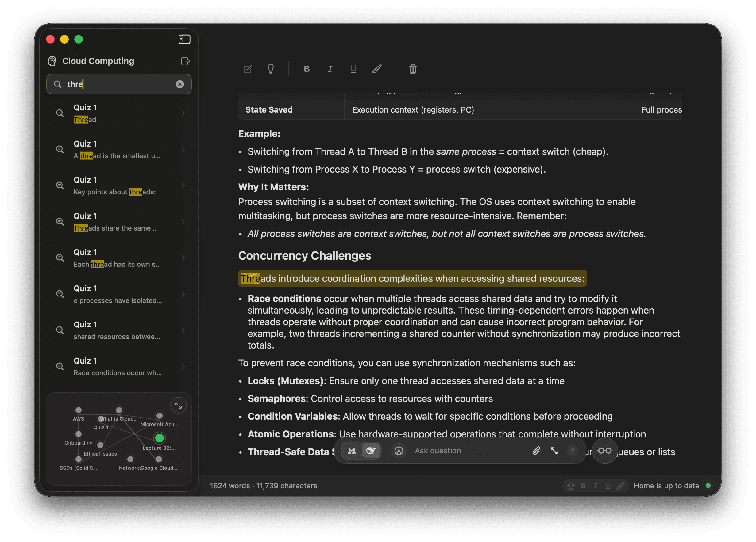Open the chevron on 'Each thread has its own s...'
The height and width of the screenshot is (542, 756).
pyautogui.click(x=183, y=258)
